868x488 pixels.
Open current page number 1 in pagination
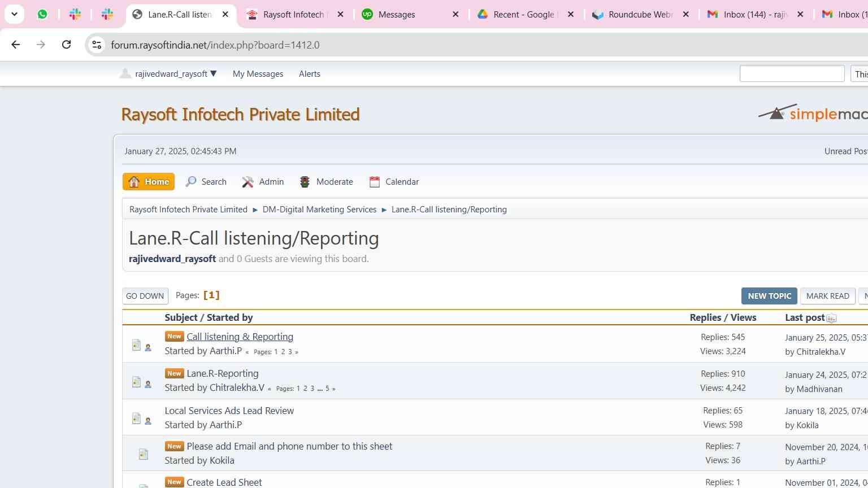tap(211, 295)
